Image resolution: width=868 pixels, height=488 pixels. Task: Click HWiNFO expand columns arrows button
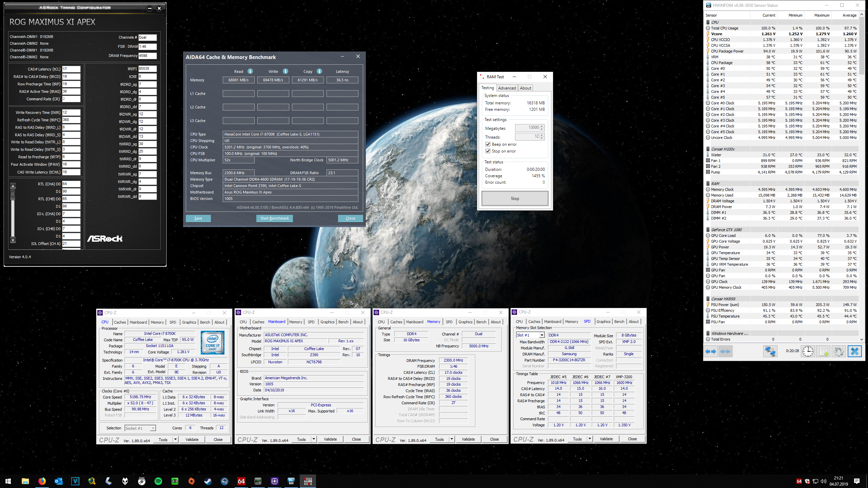click(x=710, y=351)
